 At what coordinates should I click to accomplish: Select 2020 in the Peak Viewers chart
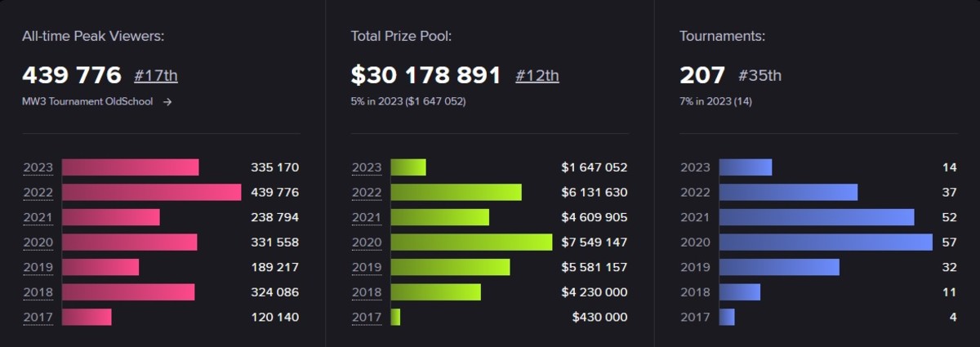tap(38, 242)
